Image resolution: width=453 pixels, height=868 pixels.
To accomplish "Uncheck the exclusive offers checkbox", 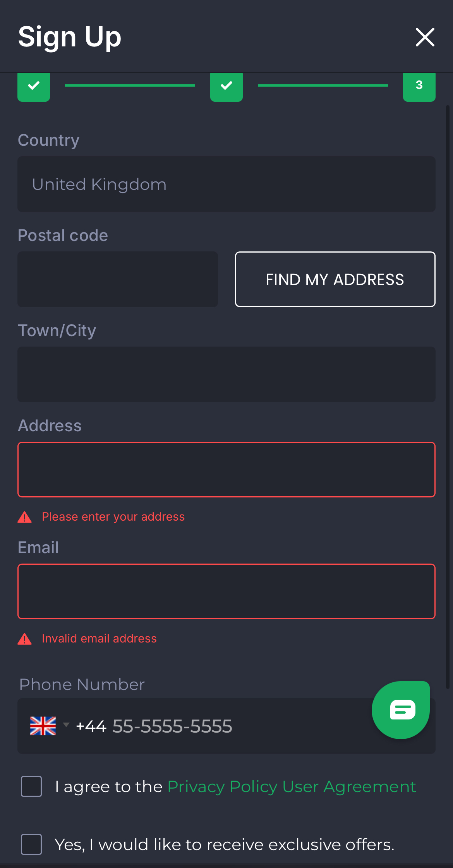I will [31, 845].
